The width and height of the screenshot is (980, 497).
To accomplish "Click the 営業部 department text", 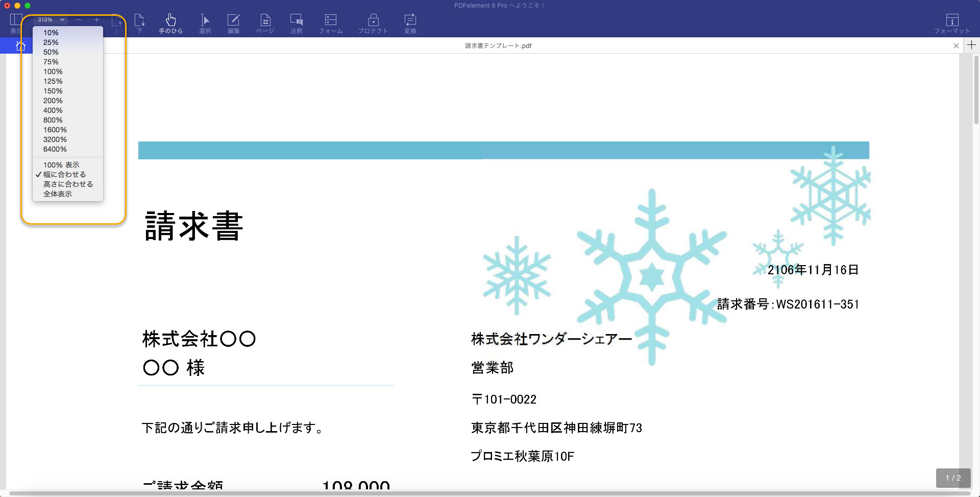I will [x=493, y=368].
